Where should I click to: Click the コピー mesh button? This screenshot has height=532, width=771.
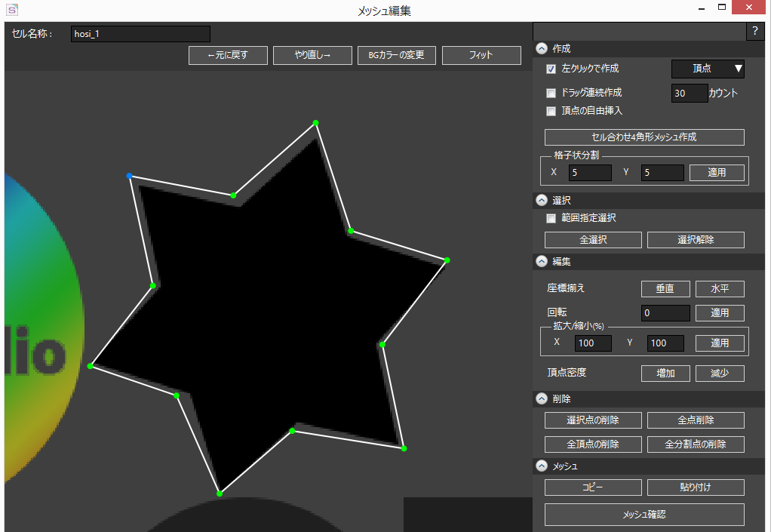tap(593, 487)
